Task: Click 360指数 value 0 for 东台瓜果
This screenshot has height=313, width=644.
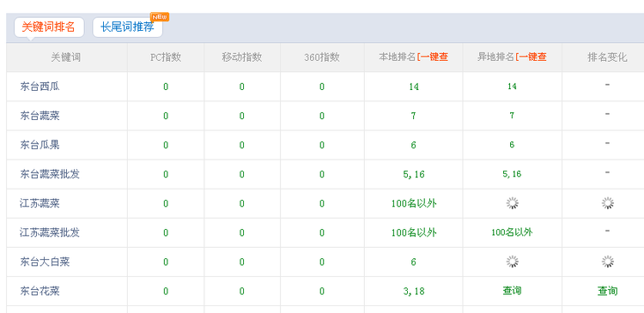Action: tap(322, 145)
